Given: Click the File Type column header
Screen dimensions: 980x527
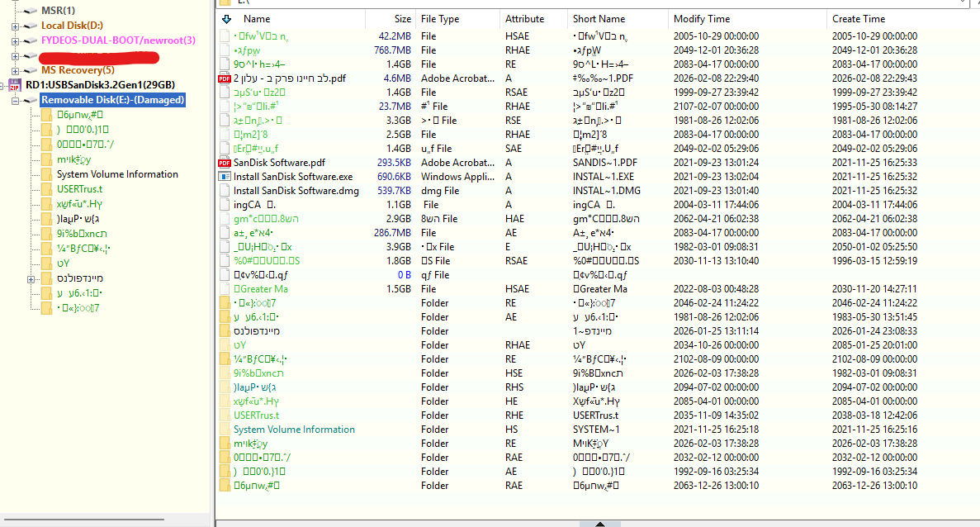Looking at the screenshot, I should 440,19.
